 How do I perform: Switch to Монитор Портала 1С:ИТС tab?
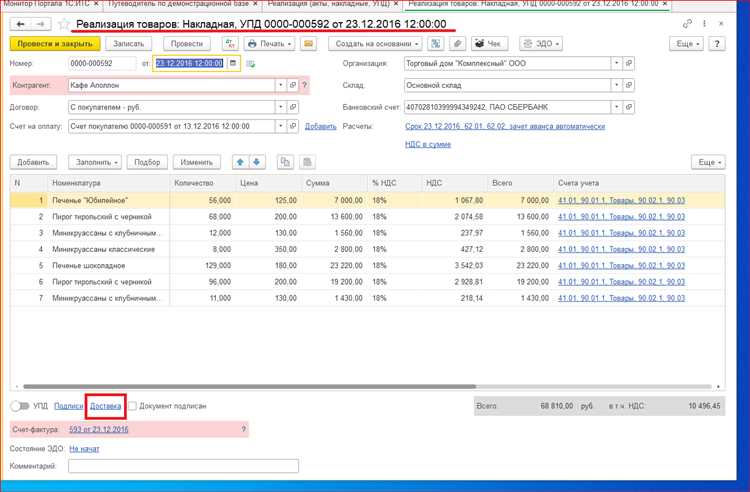46,4
